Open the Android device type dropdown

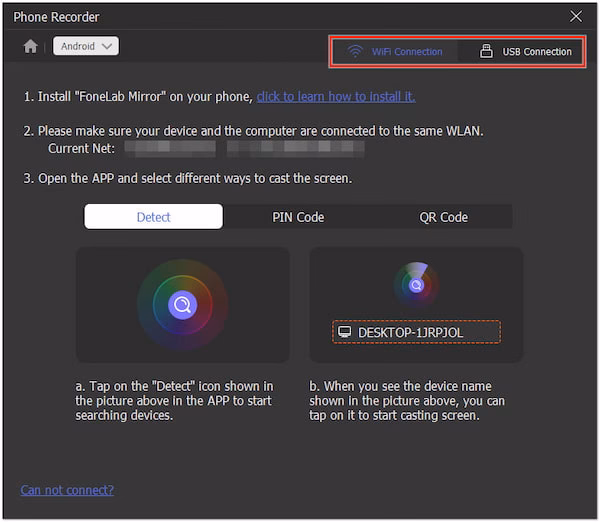click(86, 46)
